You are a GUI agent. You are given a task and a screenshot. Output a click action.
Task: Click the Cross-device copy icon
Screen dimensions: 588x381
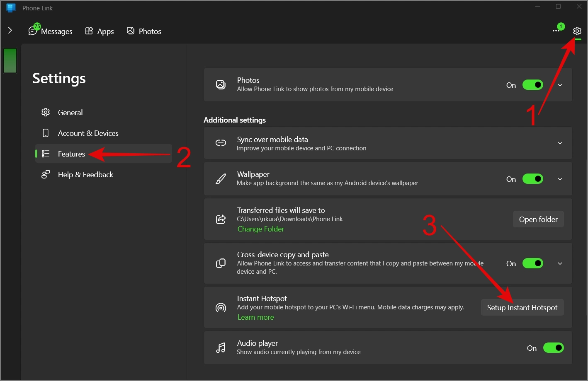coord(221,263)
